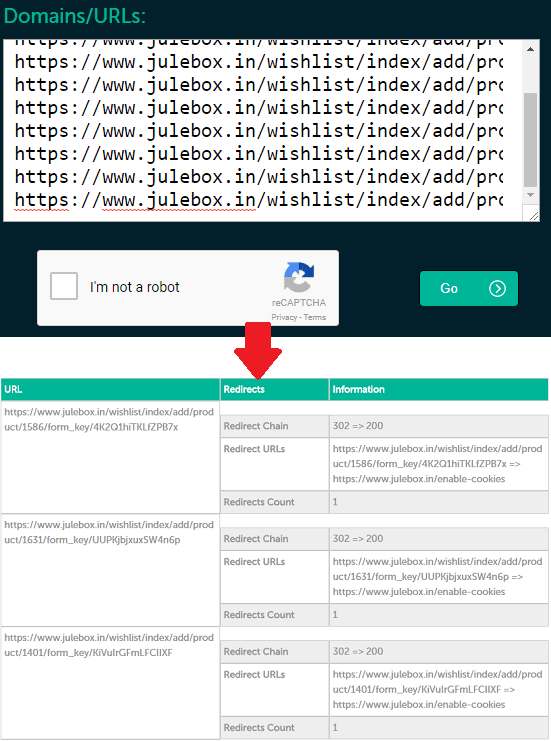Click Redirects Count label in the 1401 row
The image size is (551, 741).
click(259, 728)
